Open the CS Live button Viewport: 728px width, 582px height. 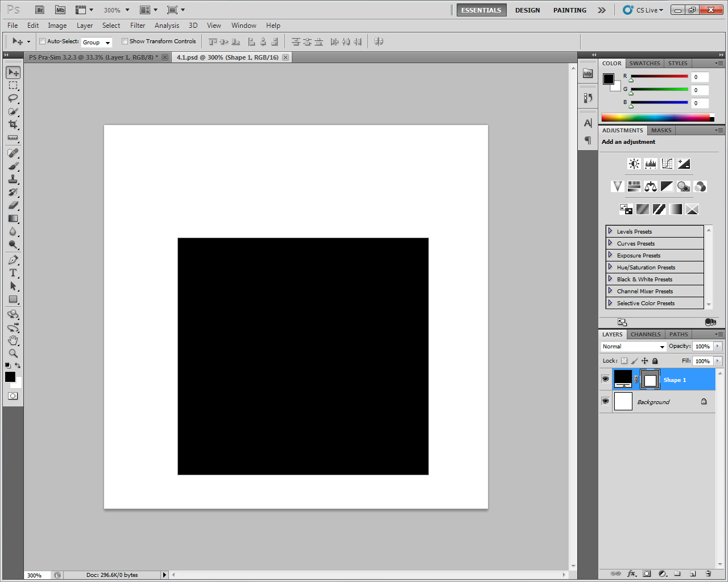click(x=643, y=10)
